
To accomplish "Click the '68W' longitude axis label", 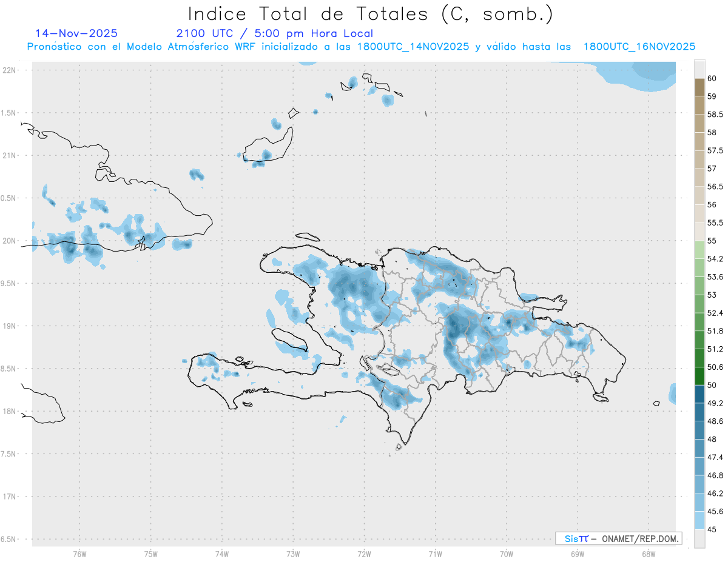I will [x=649, y=554].
